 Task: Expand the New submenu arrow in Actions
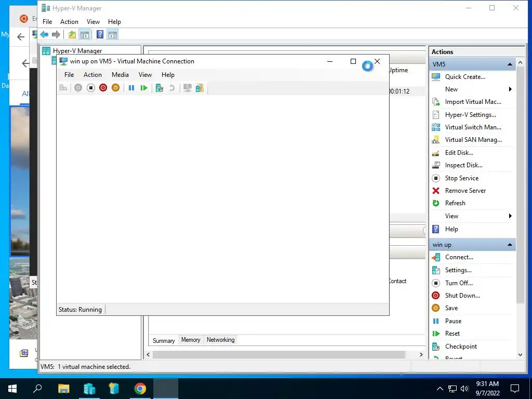510,89
